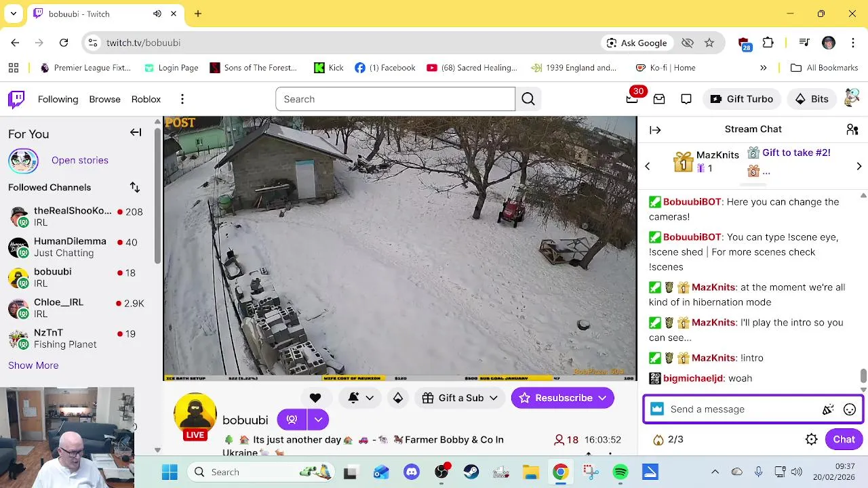Click the Gift Turbo button
Screen dimensions: 868x488
click(x=742, y=99)
